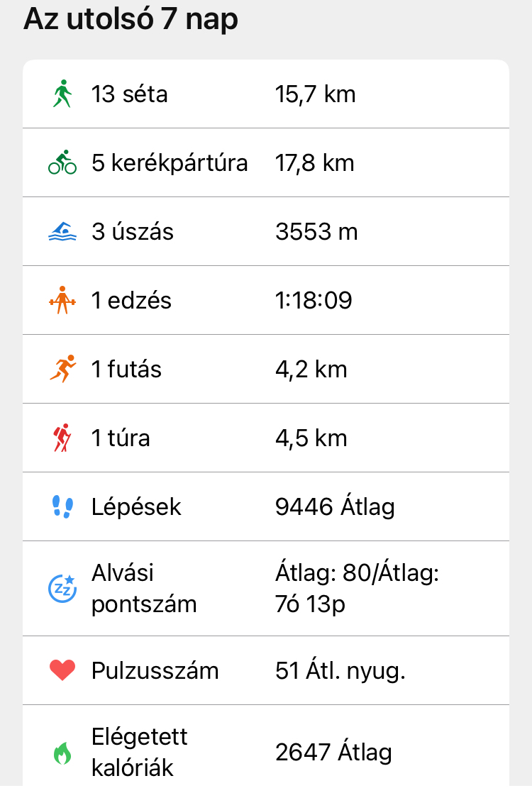Tap the orange running figure icon
The height and width of the screenshot is (793, 532).
click(x=62, y=369)
